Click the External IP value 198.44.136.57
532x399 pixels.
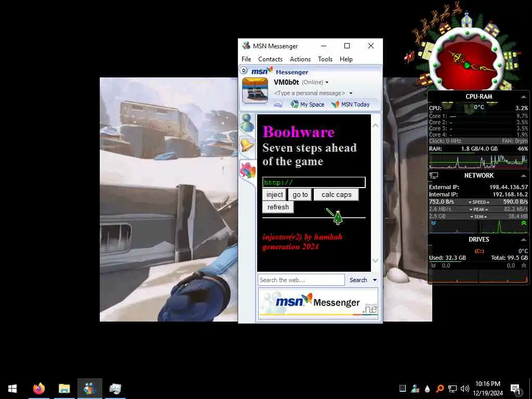click(508, 187)
